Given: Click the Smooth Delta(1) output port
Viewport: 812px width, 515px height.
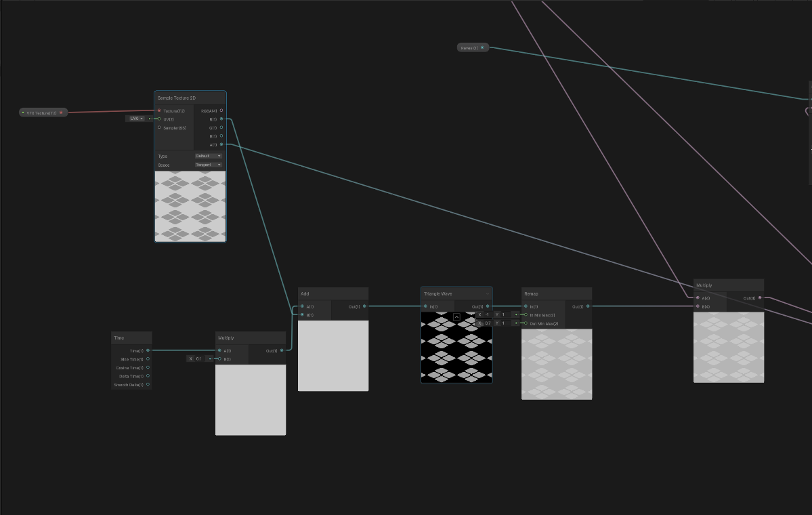Looking at the screenshot, I should pyautogui.click(x=148, y=384).
